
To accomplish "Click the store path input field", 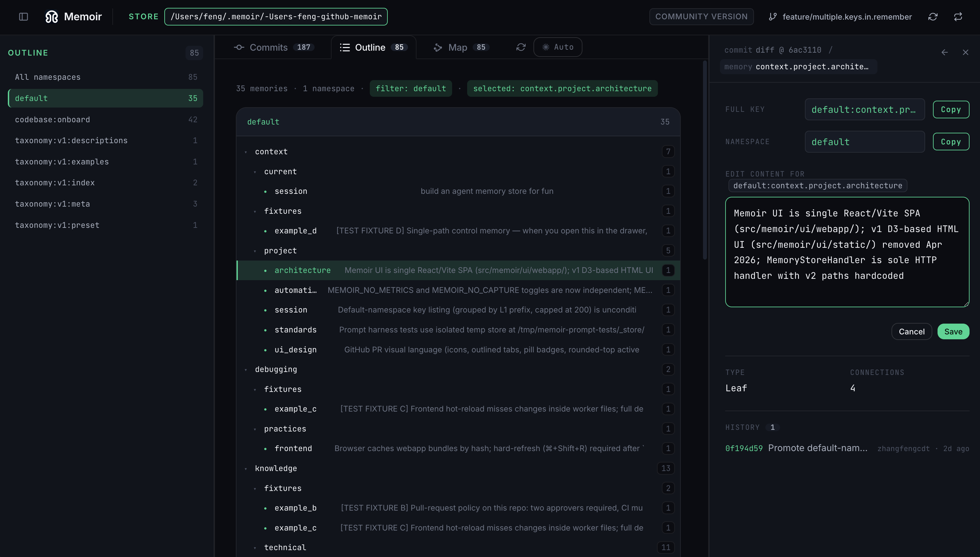I will [276, 16].
